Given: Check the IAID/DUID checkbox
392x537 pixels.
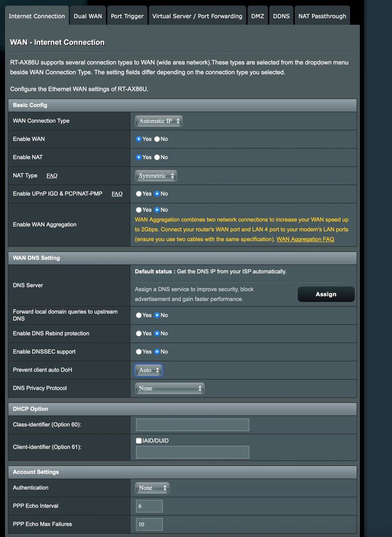Looking at the screenshot, I should pos(139,441).
